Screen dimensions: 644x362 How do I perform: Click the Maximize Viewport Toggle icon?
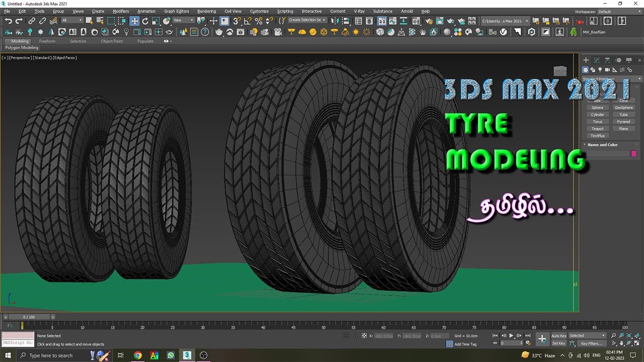(x=636, y=343)
